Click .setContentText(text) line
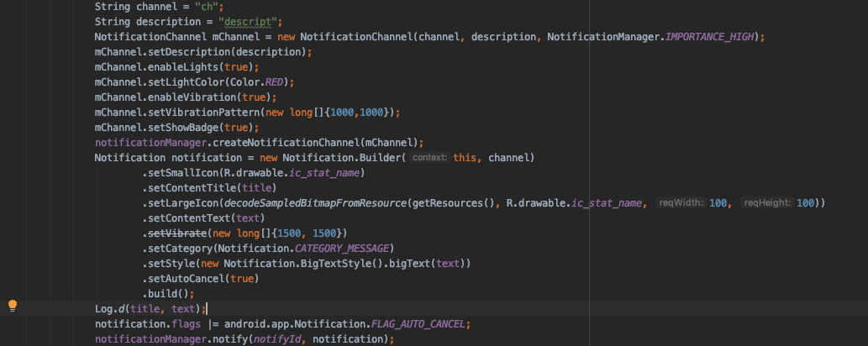This screenshot has height=346, width=868. coord(203,218)
